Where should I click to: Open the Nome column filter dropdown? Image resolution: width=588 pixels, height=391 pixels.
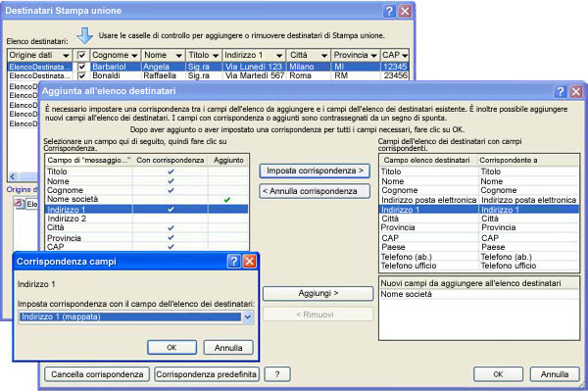point(179,56)
